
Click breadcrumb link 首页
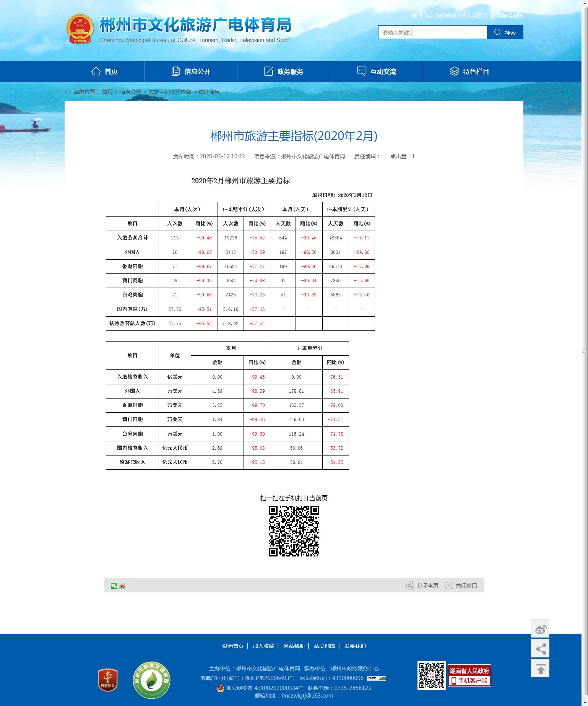tap(107, 92)
